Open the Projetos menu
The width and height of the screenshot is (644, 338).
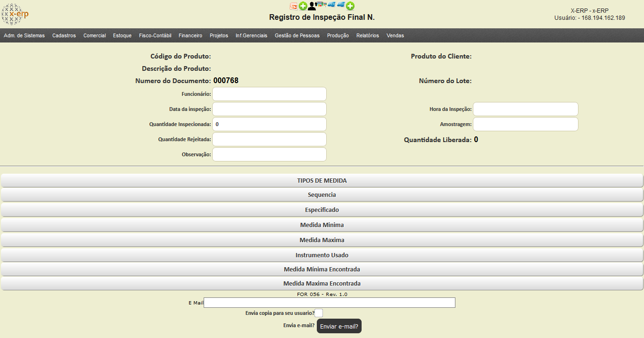[219, 35]
